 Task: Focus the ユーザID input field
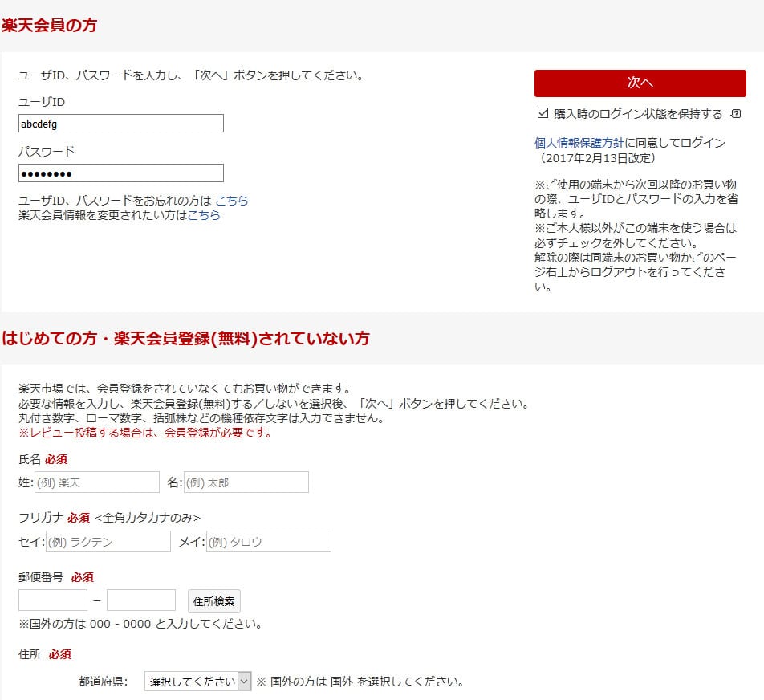pyautogui.click(x=121, y=124)
